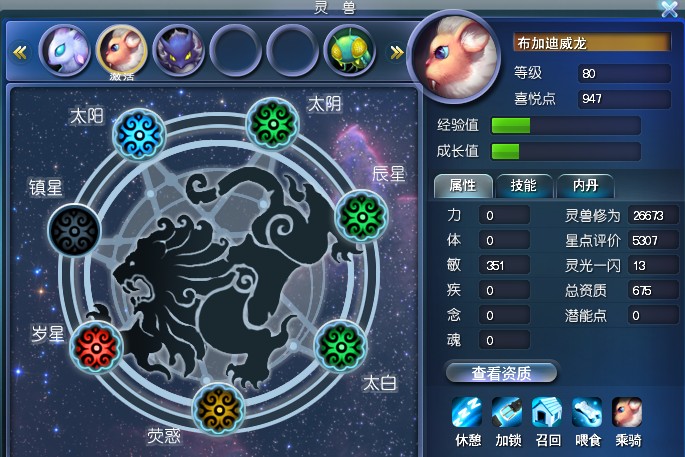Image resolution: width=685 pixels, height=457 pixels.
Task: Select the 属性 attributes tab
Action: 463,186
